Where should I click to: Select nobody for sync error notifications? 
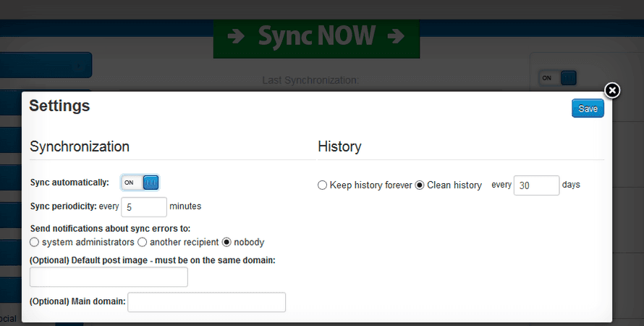pyautogui.click(x=226, y=242)
